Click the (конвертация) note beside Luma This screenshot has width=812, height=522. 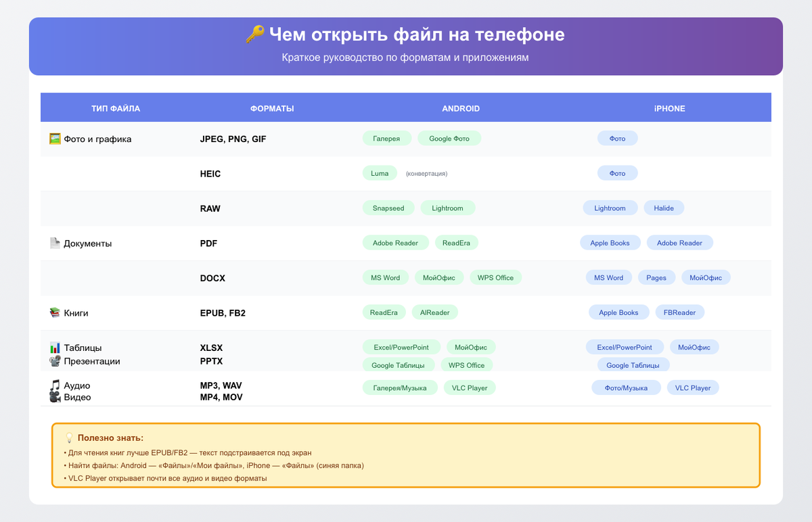point(426,174)
